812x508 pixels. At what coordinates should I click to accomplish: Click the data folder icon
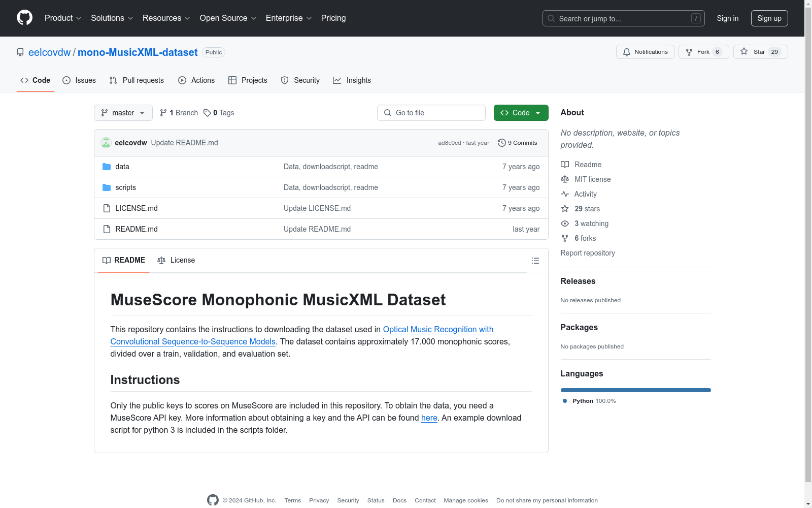coord(107,167)
